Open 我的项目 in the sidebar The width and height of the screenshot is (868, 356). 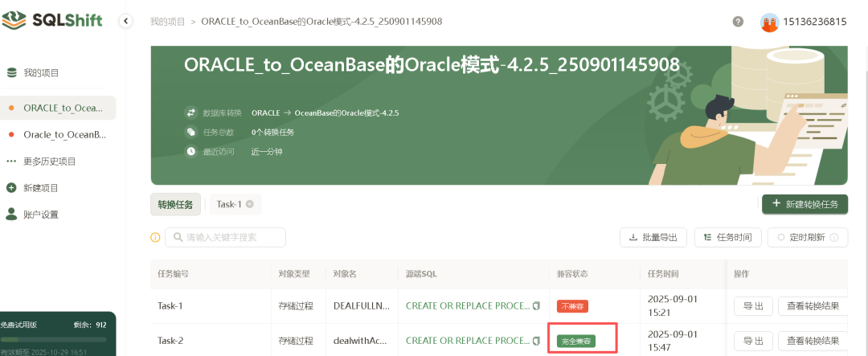click(41, 72)
